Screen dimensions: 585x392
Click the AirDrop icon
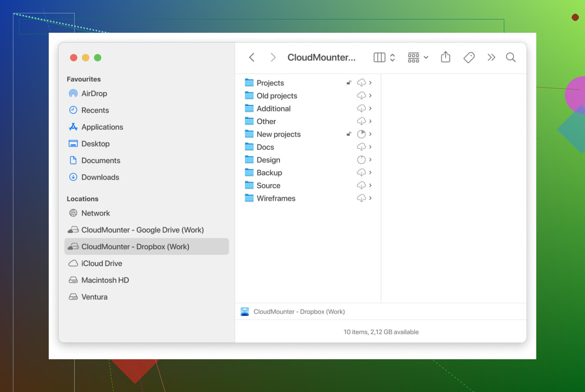click(73, 93)
